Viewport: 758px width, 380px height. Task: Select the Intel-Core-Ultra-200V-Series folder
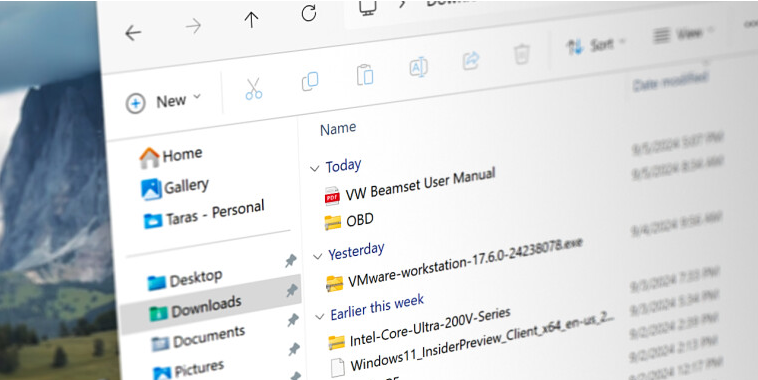click(419, 328)
